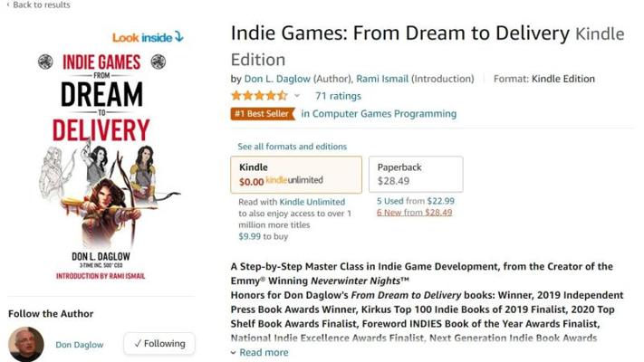Click Don Daglow name under Follow the Author
Image resolution: width=644 pixels, height=362 pixels.
point(80,345)
